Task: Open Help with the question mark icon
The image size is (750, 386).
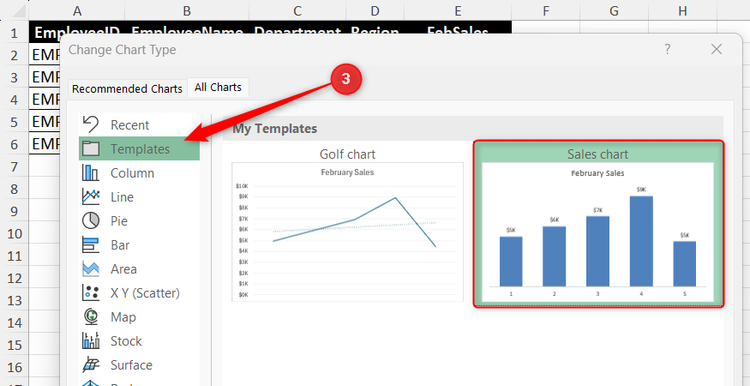Action: 667,49
